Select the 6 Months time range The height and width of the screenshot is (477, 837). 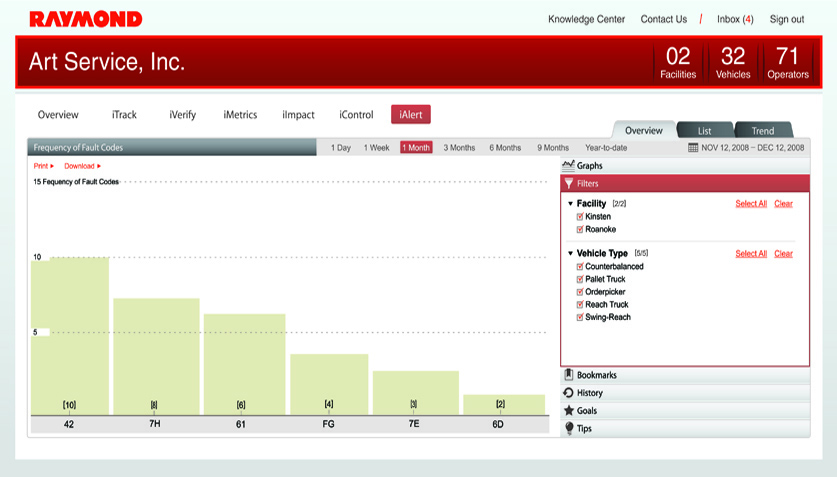[x=505, y=148]
